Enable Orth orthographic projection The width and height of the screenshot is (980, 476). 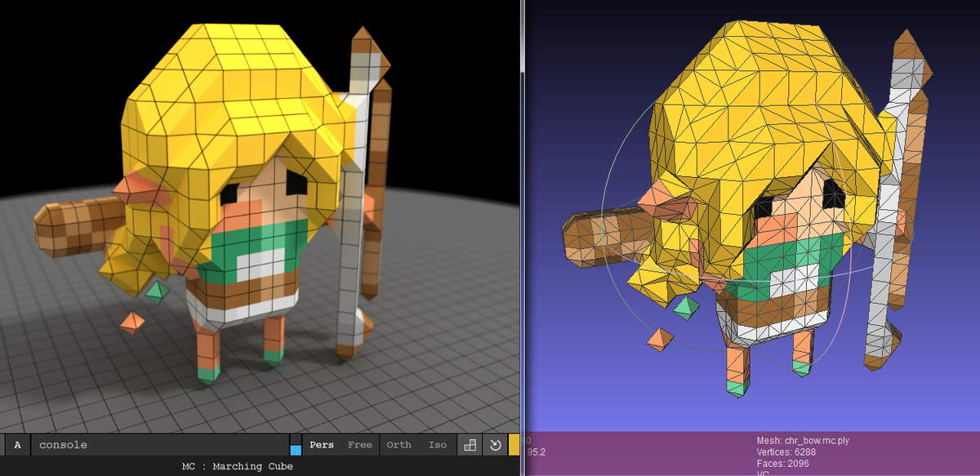[x=399, y=444]
